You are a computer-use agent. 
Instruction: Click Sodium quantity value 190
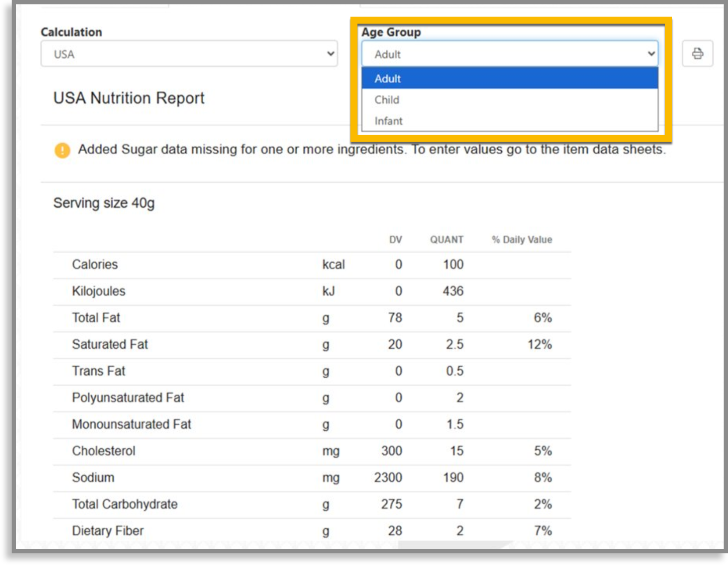point(453,478)
